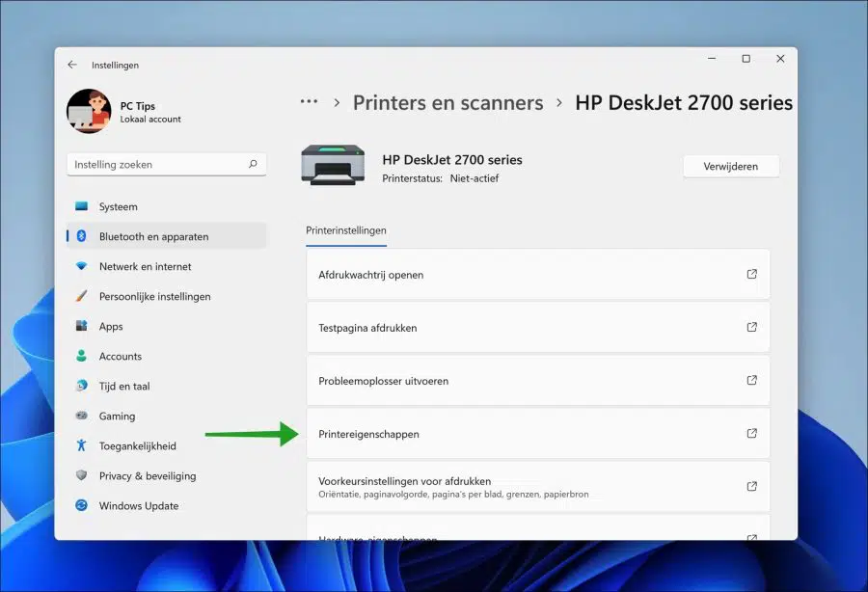
Task: Open Persoonlijke instellingen category
Action: pyautogui.click(x=166, y=296)
